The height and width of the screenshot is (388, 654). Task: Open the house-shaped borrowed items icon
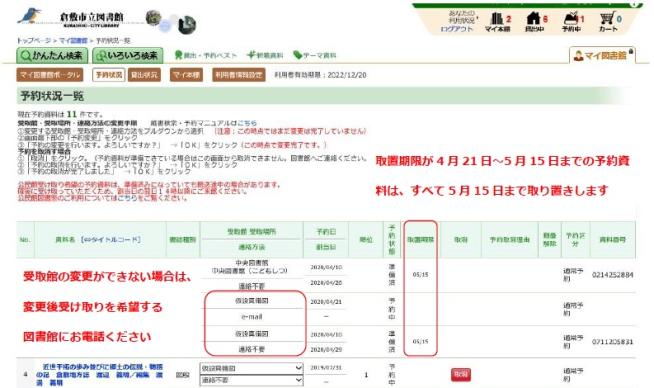coord(535,22)
